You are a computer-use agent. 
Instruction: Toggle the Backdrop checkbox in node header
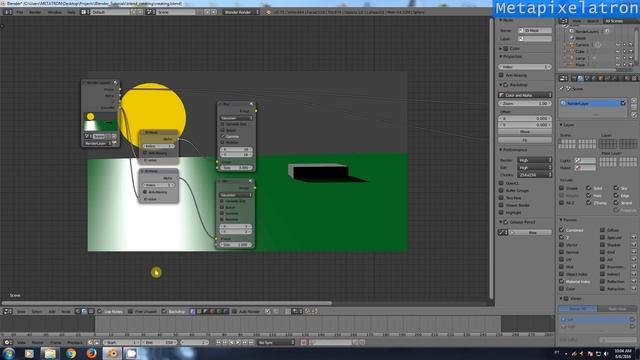[164, 311]
